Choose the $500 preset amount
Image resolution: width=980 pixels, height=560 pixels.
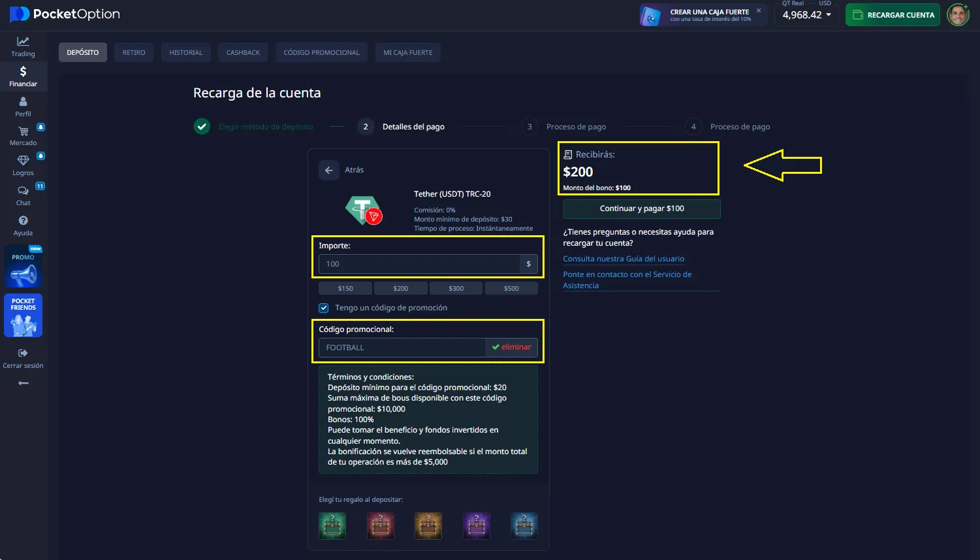(x=511, y=288)
